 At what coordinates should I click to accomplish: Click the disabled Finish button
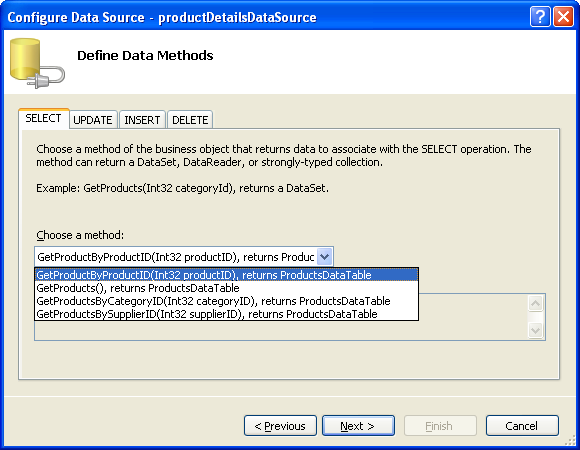pos(440,426)
